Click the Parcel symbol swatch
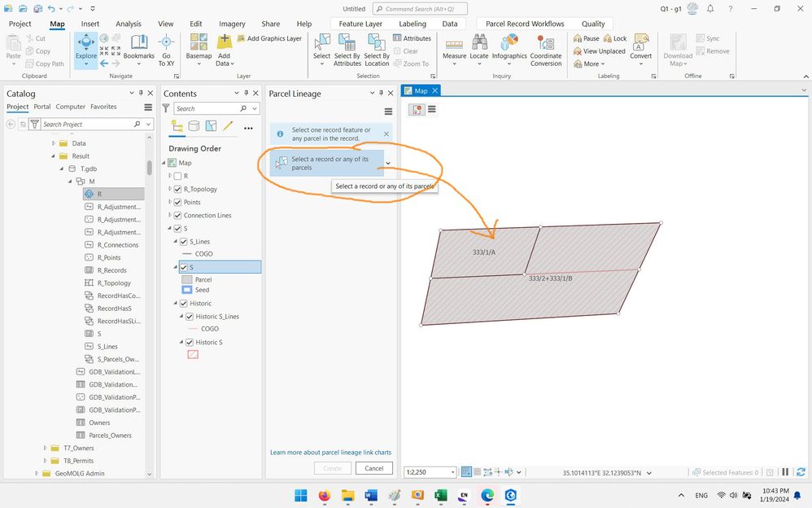The height and width of the screenshot is (508, 812). point(187,279)
